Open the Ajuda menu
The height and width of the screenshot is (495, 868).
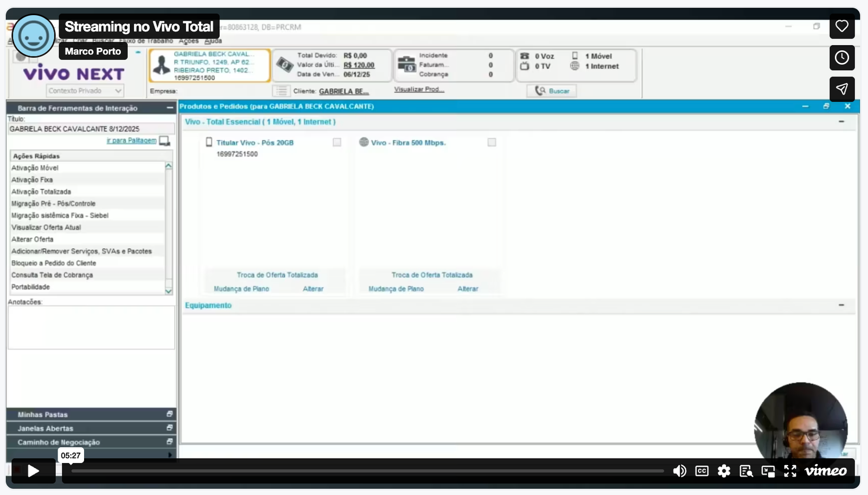[213, 41]
